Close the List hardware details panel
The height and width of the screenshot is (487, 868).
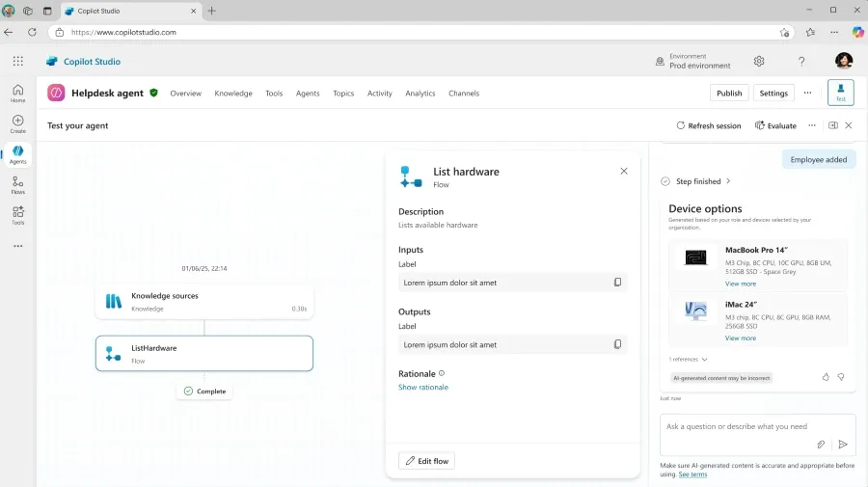[624, 171]
